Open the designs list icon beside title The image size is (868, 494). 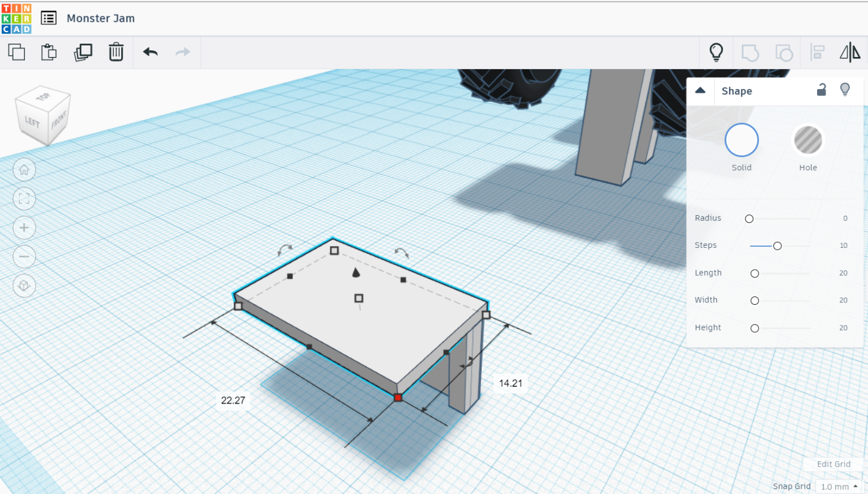(49, 18)
